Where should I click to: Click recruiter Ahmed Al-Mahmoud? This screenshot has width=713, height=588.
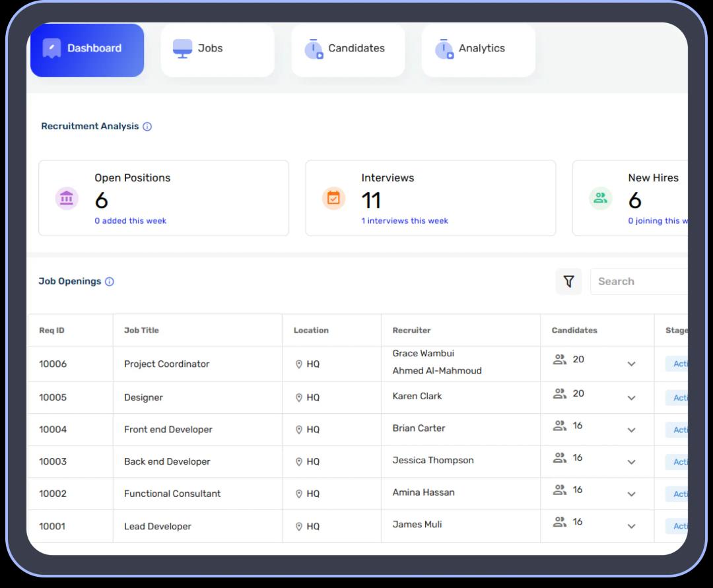pyautogui.click(x=437, y=371)
